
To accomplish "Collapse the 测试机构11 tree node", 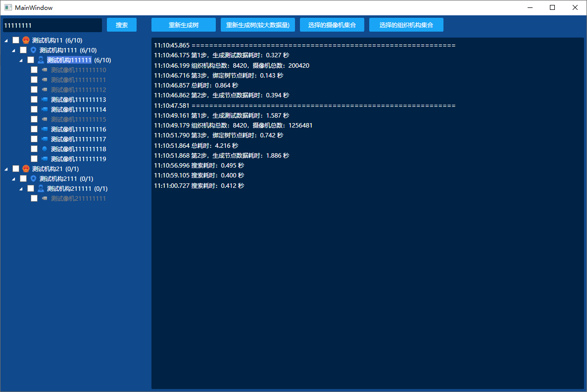I will coord(6,41).
